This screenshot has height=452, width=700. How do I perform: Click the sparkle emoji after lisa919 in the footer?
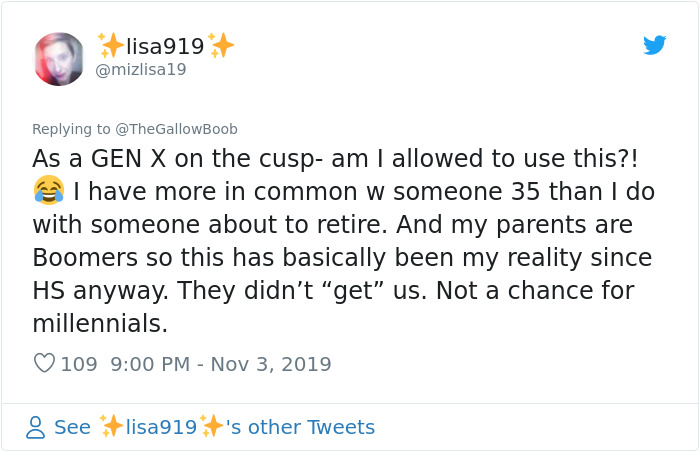click(x=212, y=427)
